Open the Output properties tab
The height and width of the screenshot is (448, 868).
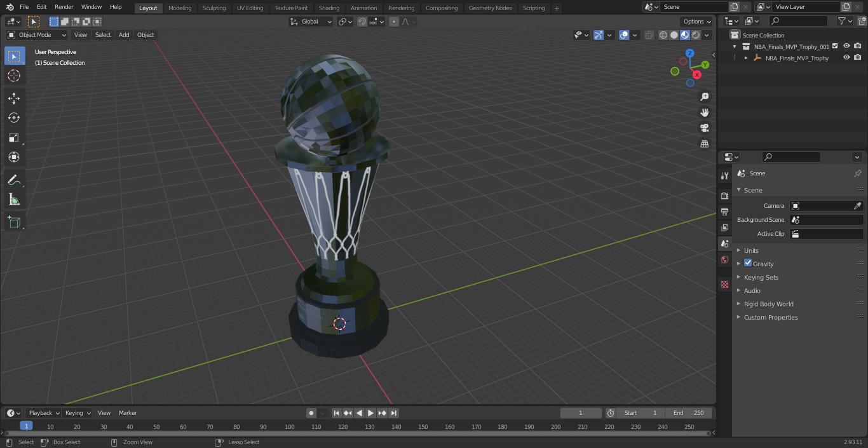point(724,212)
